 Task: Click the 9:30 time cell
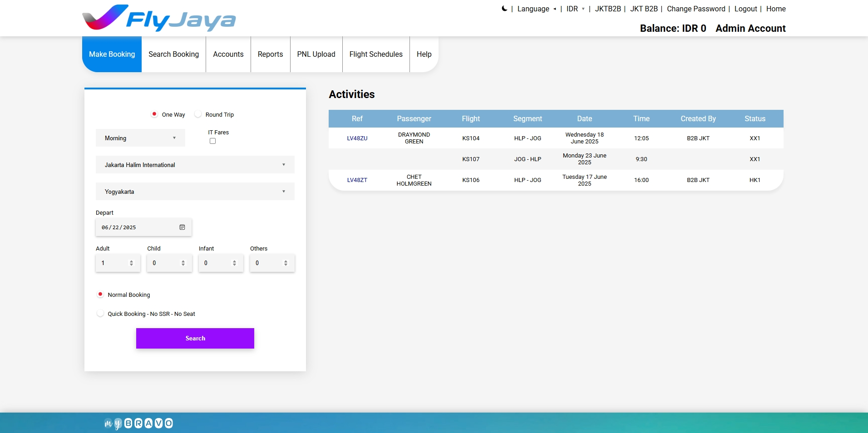pyautogui.click(x=641, y=159)
